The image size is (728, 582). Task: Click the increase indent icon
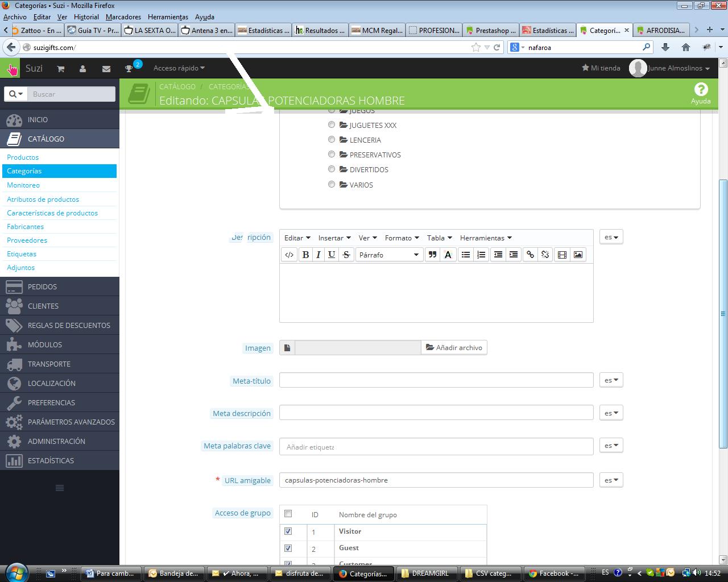[x=514, y=255]
